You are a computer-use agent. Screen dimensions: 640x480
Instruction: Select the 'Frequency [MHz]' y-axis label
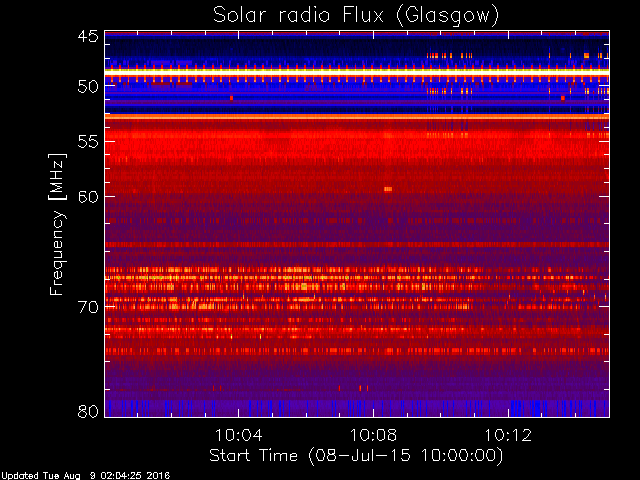tap(57, 224)
